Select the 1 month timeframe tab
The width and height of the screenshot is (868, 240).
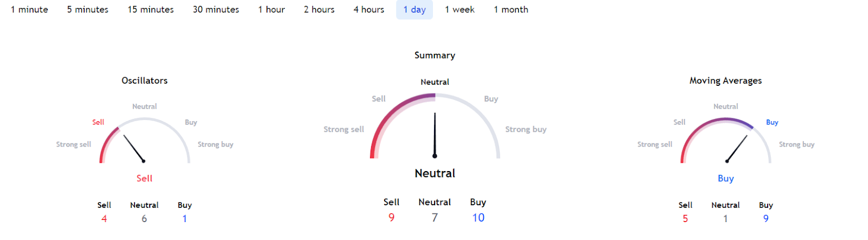511,10
